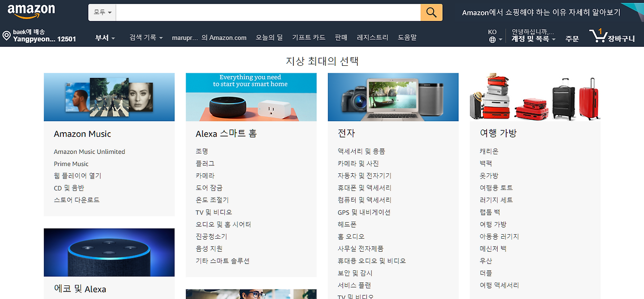644x299 pixels.
Task: Expand the 부서 departments menu
Action: (105, 38)
